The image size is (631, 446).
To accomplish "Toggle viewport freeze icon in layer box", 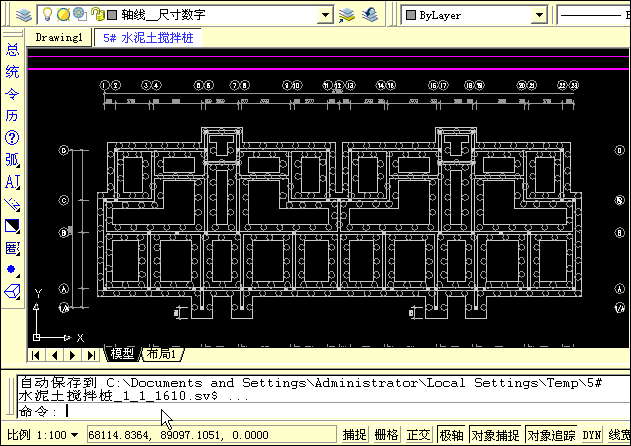I will coord(80,14).
